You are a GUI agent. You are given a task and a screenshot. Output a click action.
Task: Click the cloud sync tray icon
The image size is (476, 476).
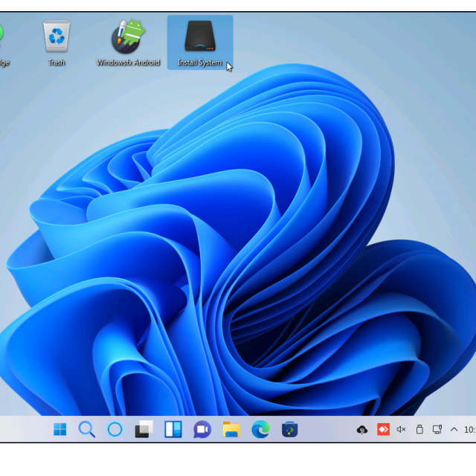pos(362,430)
